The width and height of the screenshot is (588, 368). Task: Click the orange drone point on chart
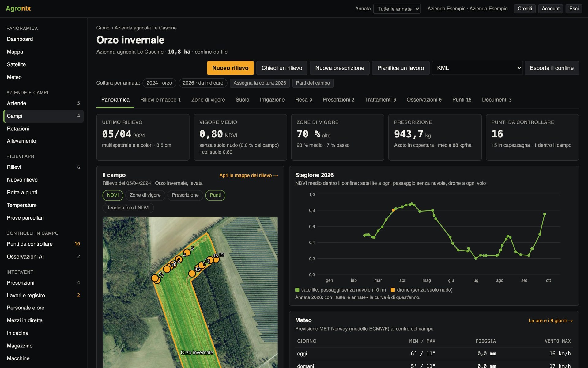click(x=394, y=210)
